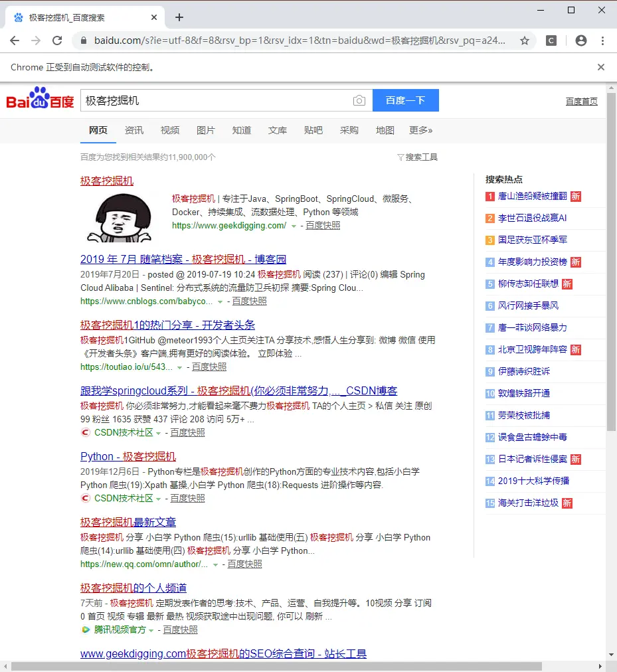The height and width of the screenshot is (672, 617).
Task: Open a new browser tab
Action: coord(179,17)
